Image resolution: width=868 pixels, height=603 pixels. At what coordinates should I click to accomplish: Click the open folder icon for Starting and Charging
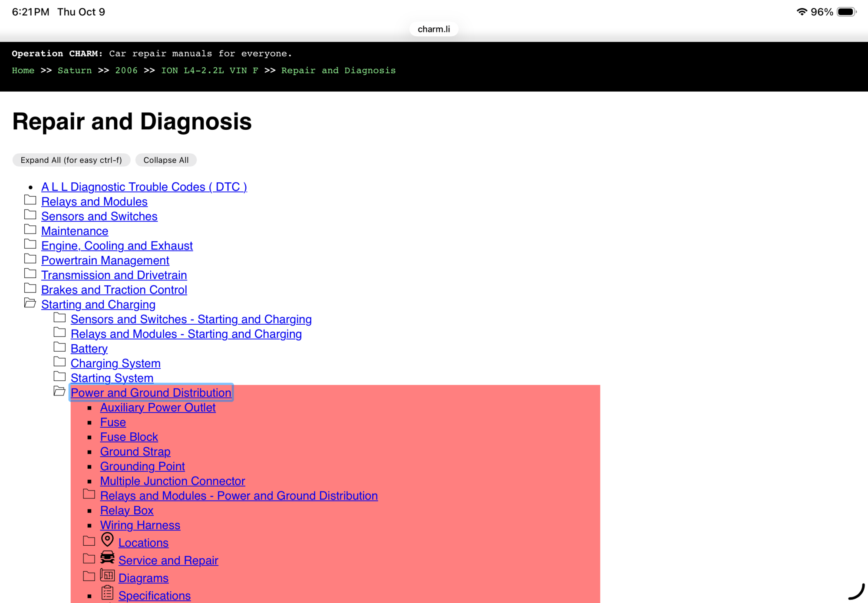30,303
